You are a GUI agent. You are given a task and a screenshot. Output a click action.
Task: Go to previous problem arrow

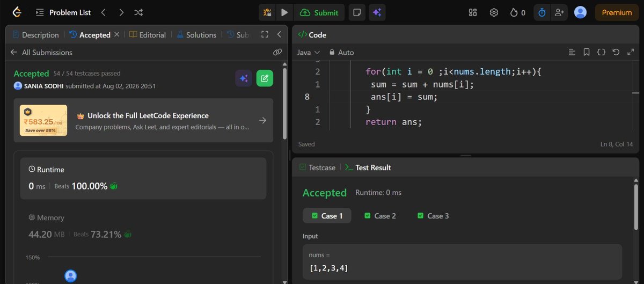coord(104,12)
